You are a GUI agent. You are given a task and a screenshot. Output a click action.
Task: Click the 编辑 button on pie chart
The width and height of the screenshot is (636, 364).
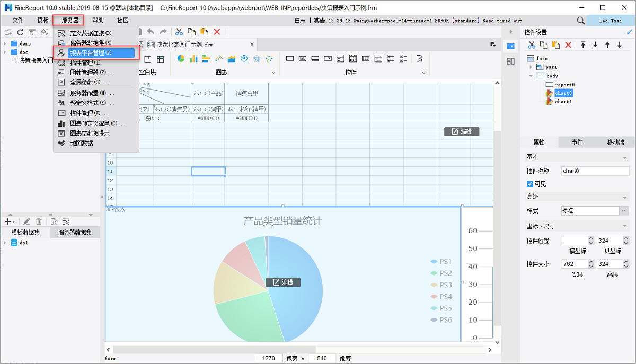283,282
